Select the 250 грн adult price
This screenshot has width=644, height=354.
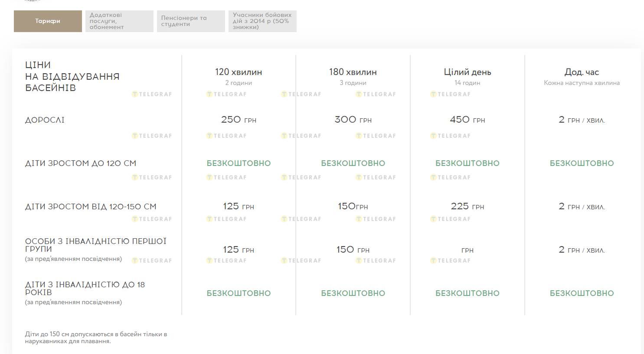(239, 120)
